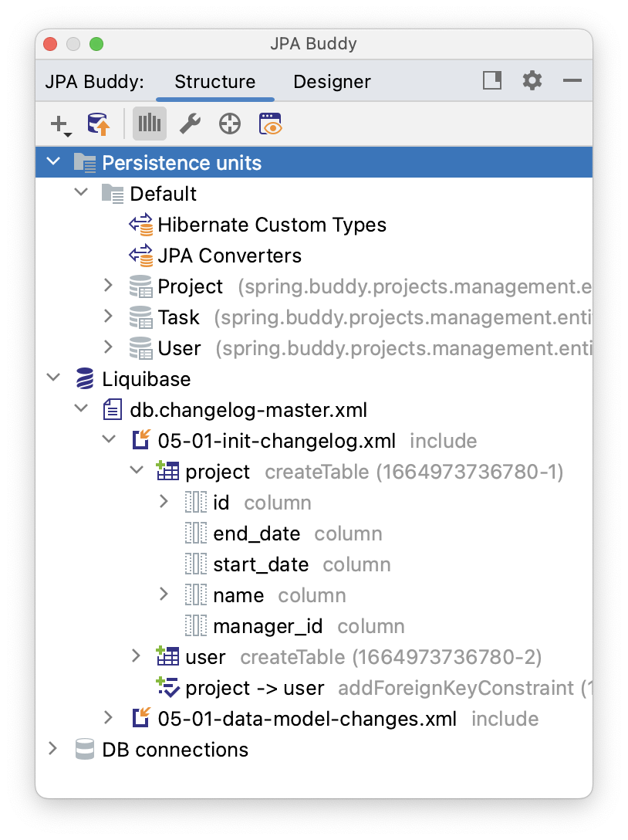Click the JPA Converters icon
This screenshot has width=628, height=840.
(x=141, y=256)
